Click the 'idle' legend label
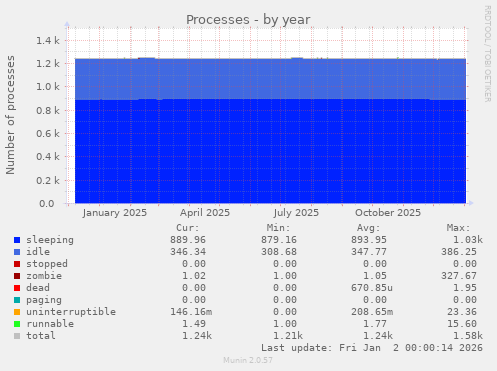This screenshot has width=497, height=371. click(x=38, y=252)
